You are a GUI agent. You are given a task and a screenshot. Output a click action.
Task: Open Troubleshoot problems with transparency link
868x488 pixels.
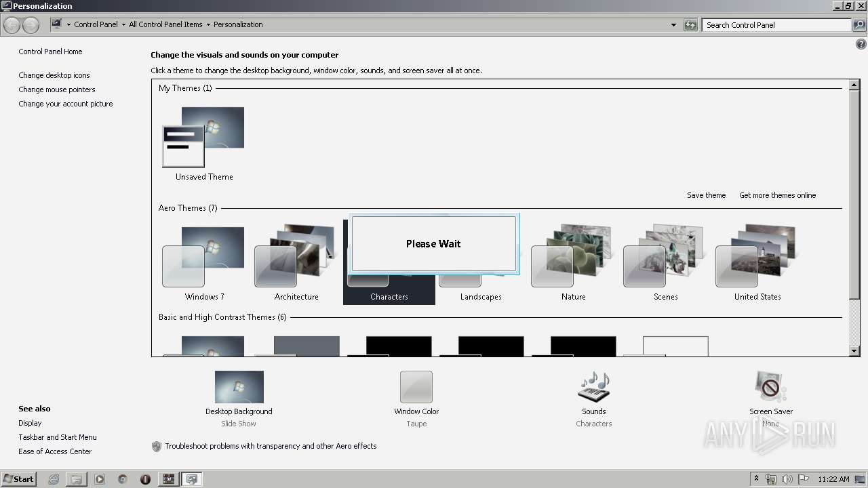pos(271,446)
